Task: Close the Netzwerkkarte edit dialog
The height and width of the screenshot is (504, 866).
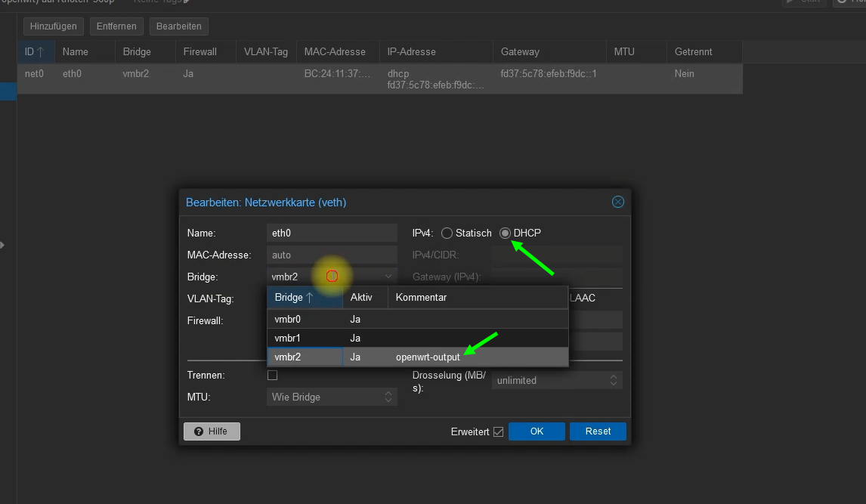Action: click(617, 202)
